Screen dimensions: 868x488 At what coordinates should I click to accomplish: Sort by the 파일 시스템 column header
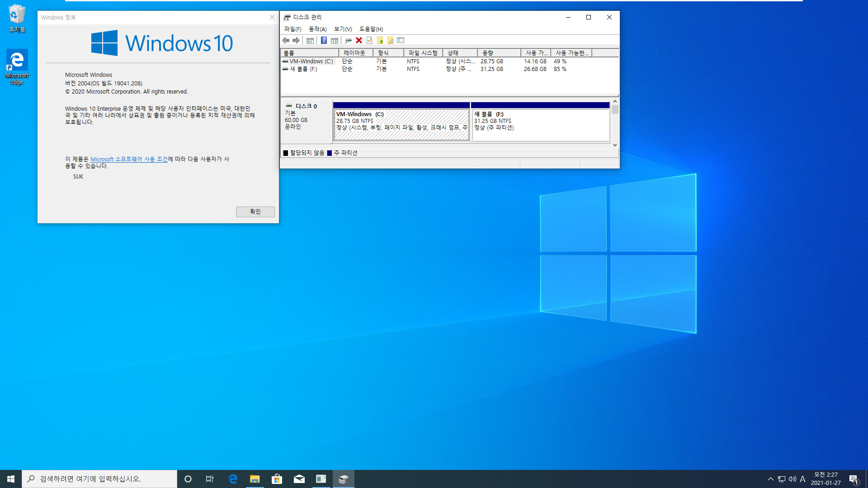[x=423, y=53]
